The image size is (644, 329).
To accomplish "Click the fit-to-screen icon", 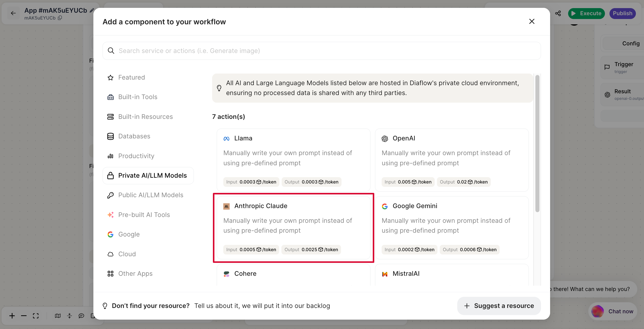I will 36,316.
